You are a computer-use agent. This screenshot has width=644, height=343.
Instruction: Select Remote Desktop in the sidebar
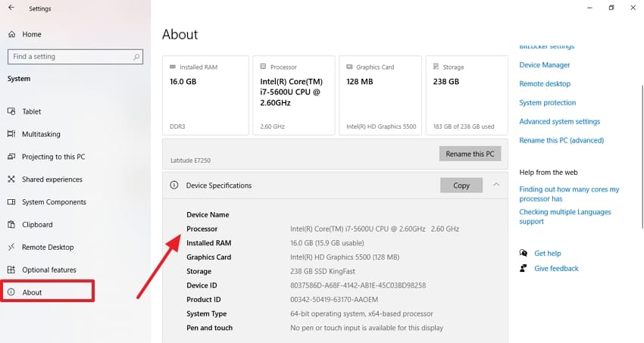(x=48, y=247)
